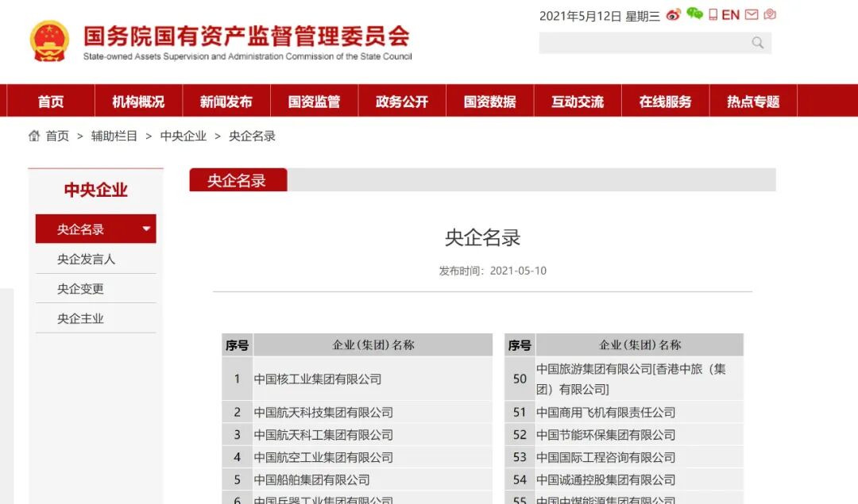Viewport: 858px width, 504px height.
Task: Click the 央企名录 red header tab
Action: pyautogui.click(x=238, y=179)
